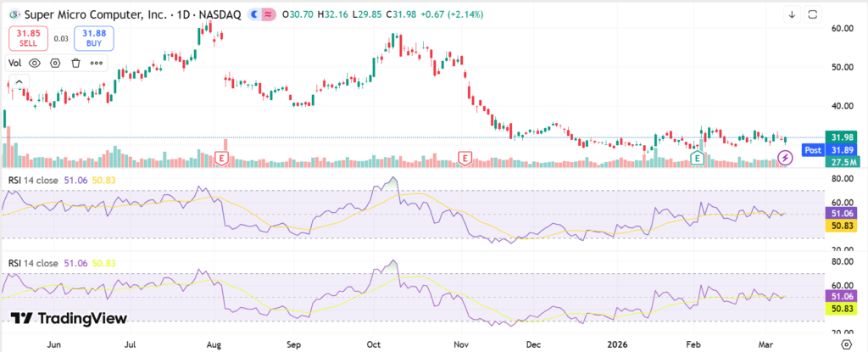Viewport: 868px width, 352px height.
Task: Open more options for Vol indicator
Action: point(97,63)
